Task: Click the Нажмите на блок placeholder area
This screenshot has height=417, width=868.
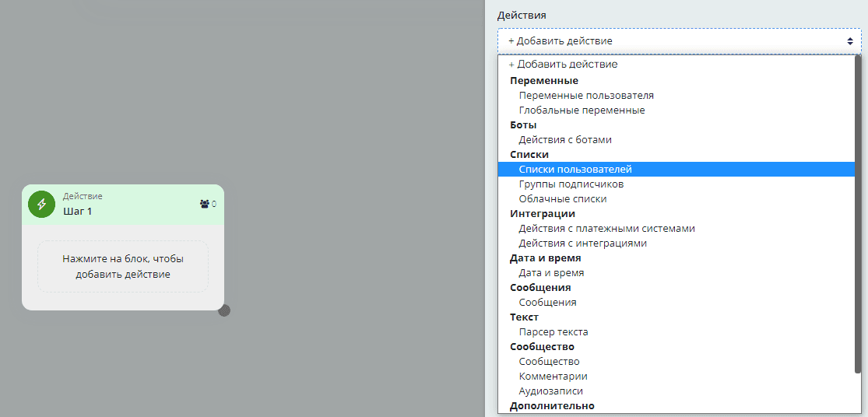Action: coord(123,266)
